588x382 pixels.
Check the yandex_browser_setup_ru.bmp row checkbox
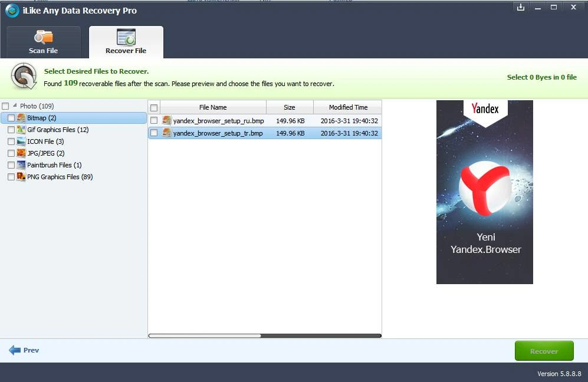coord(154,120)
